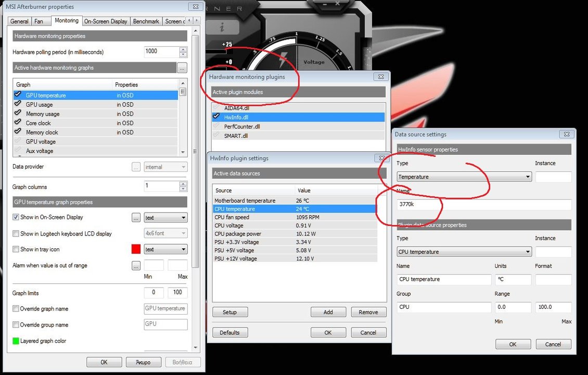Click Units field with °C

tap(513, 280)
